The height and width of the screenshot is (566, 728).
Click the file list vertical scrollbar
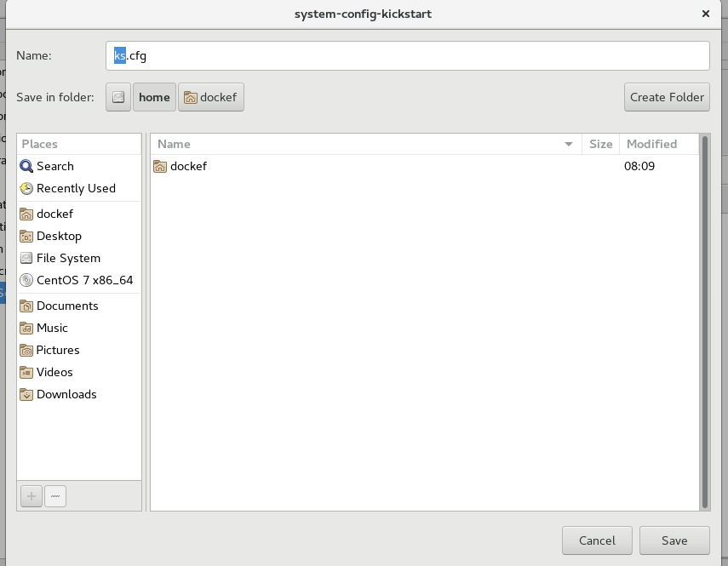pyautogui.click(x=705, y=323)
